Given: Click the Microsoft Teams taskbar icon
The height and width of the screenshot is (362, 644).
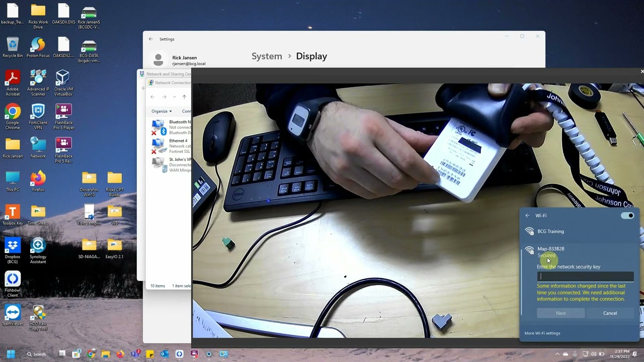Looking at the screenshot, I should (134, 354).
